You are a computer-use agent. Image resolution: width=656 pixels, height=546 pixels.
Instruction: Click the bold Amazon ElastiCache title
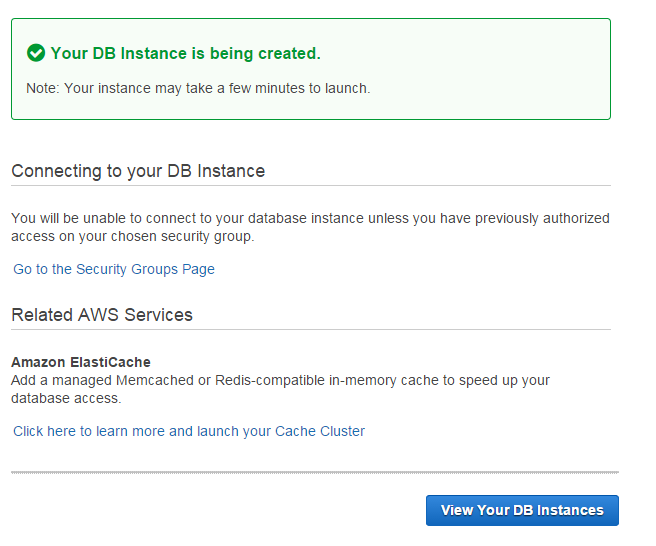coord(81,362)
